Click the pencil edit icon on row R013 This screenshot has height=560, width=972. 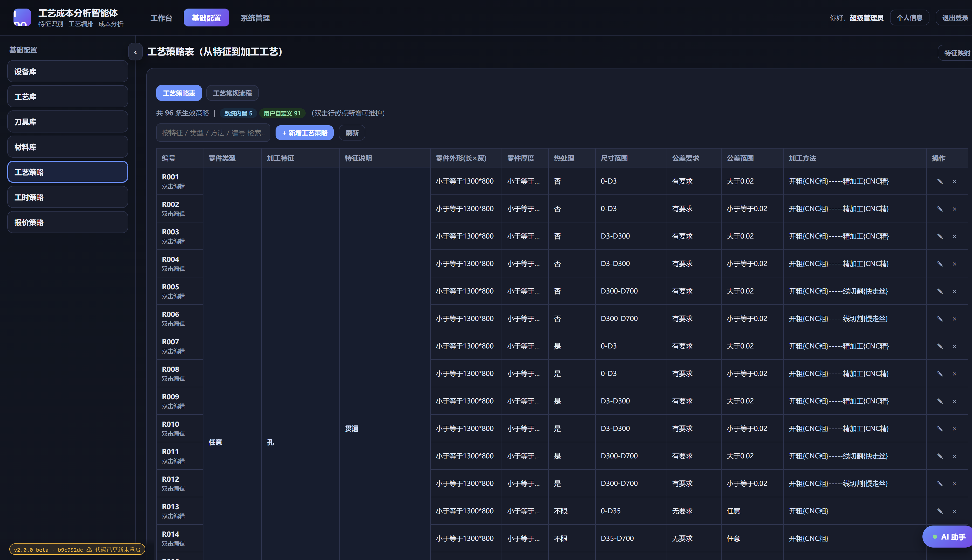(x=940, y=511)
